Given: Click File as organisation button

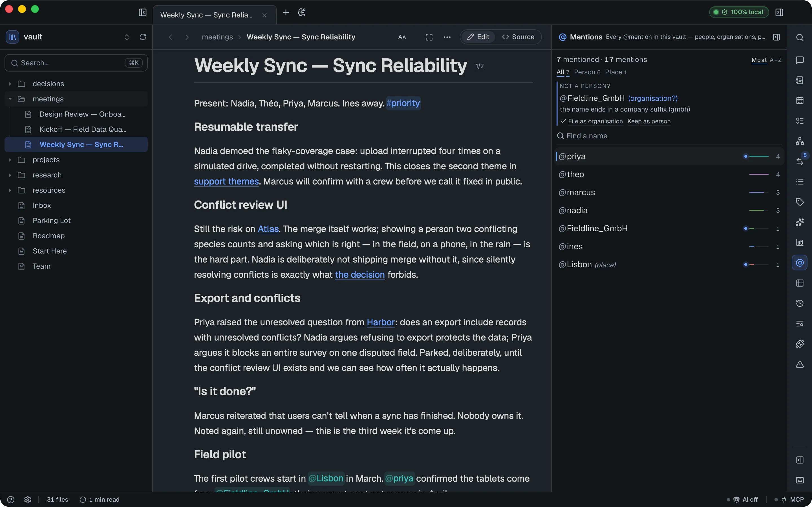Looking at the screenshot, I should (592, 121).
